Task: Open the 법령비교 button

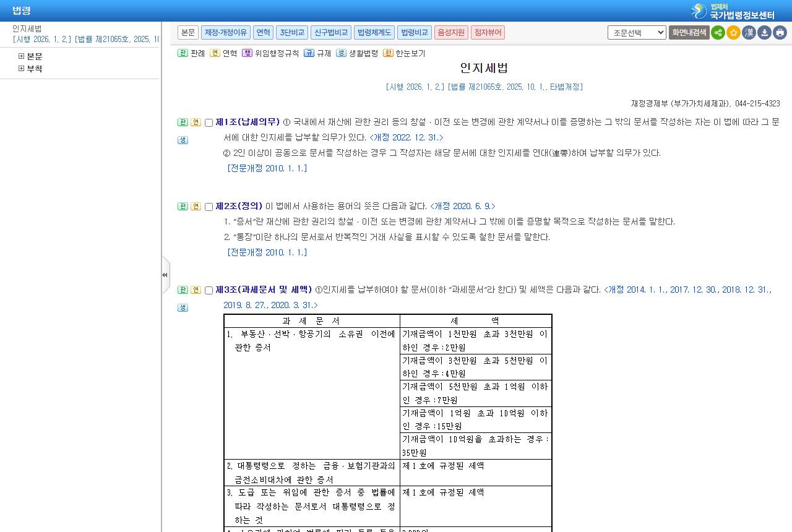Action: point(414,32)
